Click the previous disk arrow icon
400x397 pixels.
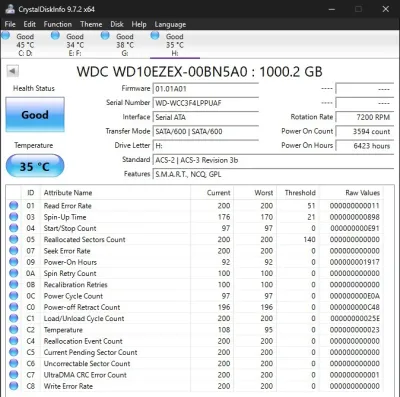click(13, 71)
